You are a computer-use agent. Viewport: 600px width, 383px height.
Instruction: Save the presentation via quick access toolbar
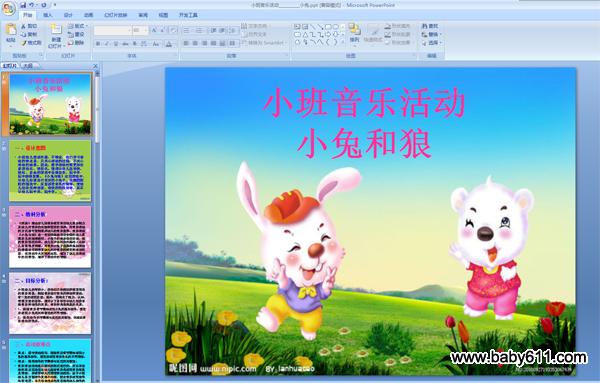23,5
